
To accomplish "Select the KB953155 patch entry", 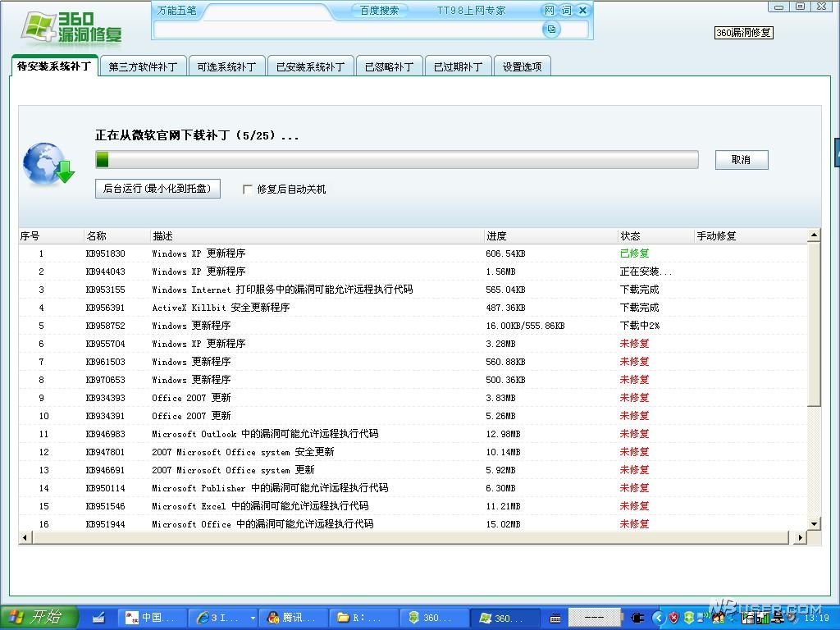I will pyautogui.click(x=413, y=290).
